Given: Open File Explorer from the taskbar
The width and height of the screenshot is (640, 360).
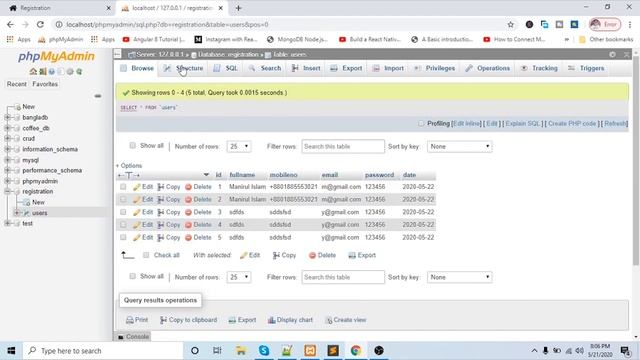Looking at the screenshot, I should [241, 351].
